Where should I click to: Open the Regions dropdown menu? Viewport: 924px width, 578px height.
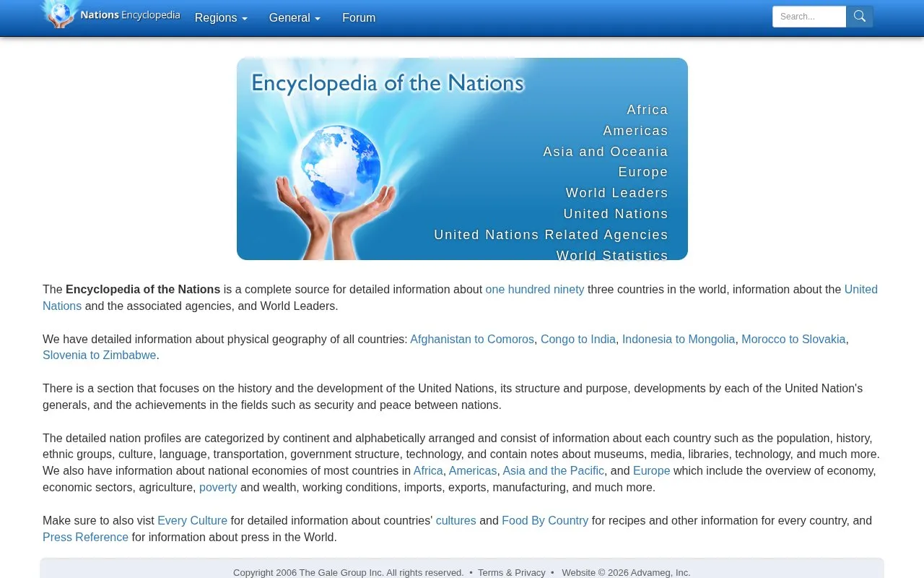tap(221, 18)
